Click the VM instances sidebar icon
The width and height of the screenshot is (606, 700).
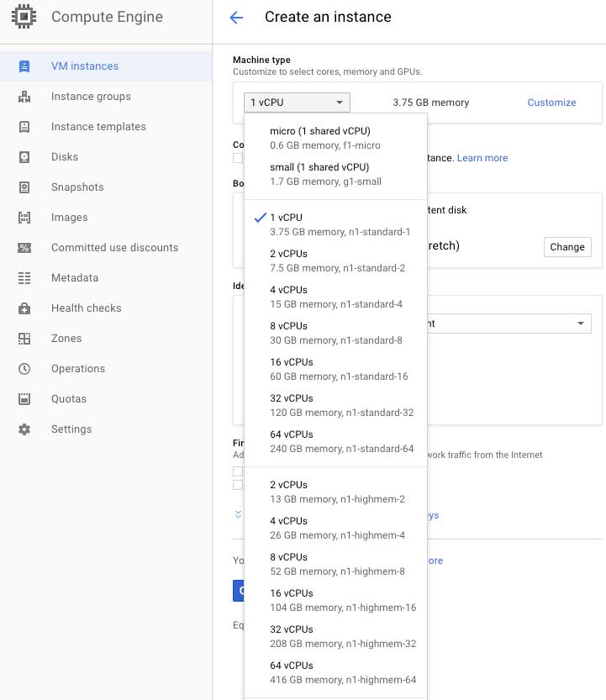click(24, 66)
